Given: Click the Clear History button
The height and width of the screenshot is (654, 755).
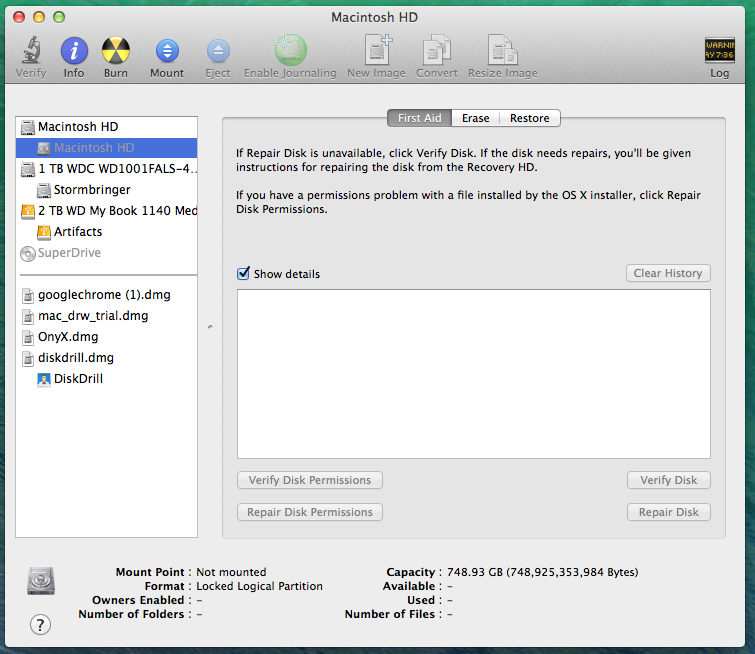Looking at the screenshot, I should (668, 273).
